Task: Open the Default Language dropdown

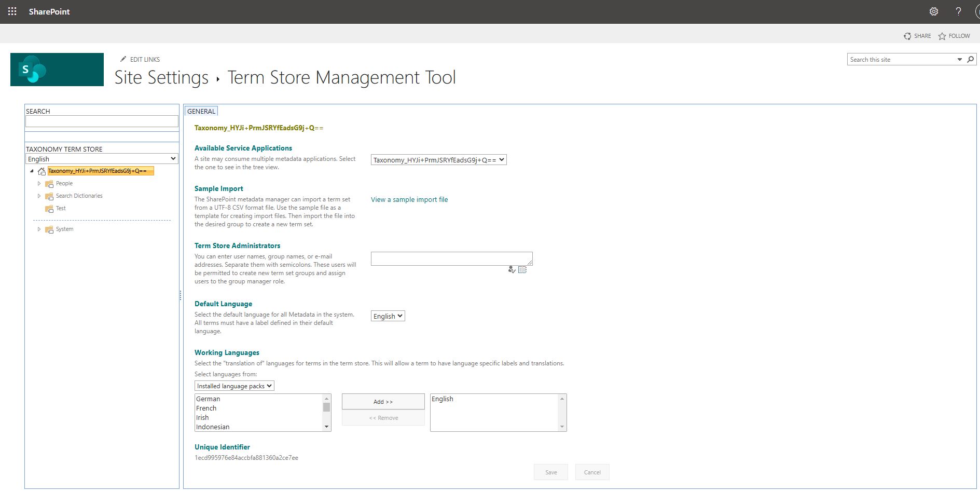Action: click(388, 316)
